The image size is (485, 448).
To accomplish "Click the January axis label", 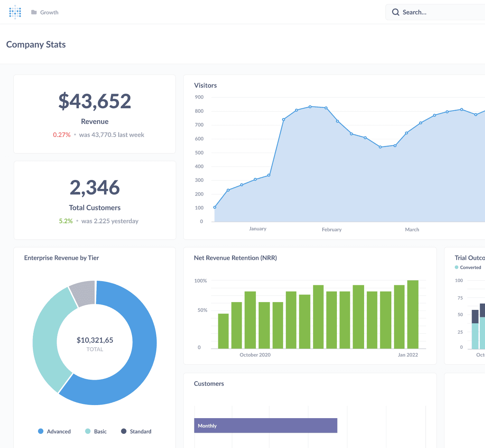I will tap(258, 229).
